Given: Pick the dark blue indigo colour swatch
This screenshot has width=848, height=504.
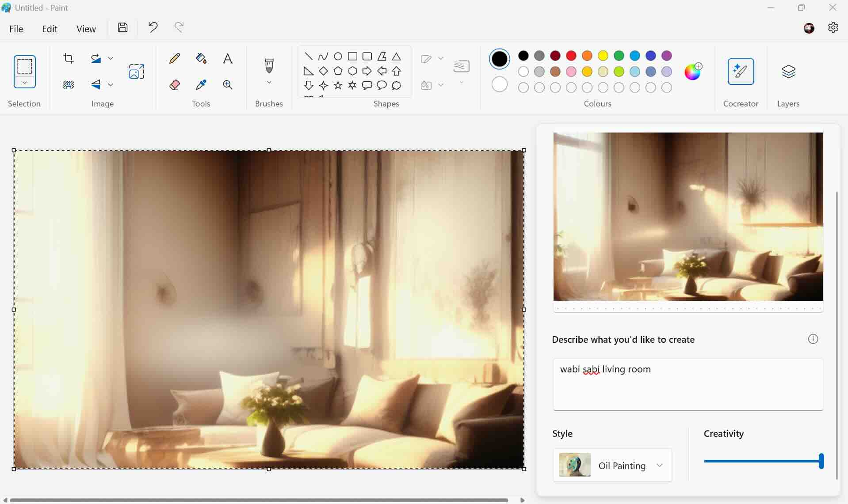Looking at the screenshot, I should click(x=651, y=56).
